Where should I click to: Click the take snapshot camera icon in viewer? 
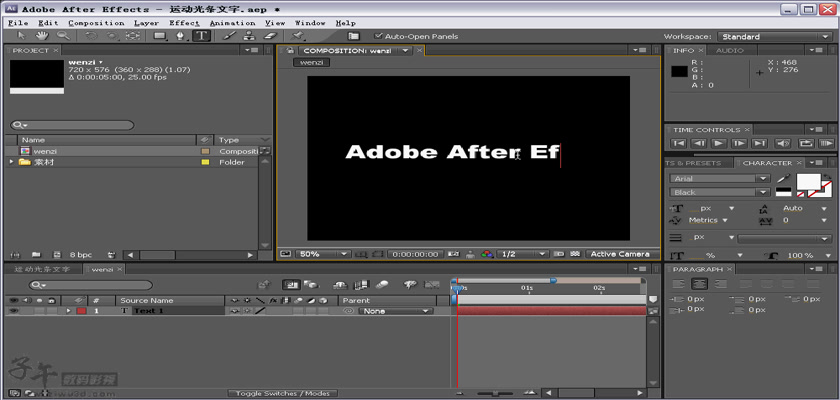click(453, 254)
